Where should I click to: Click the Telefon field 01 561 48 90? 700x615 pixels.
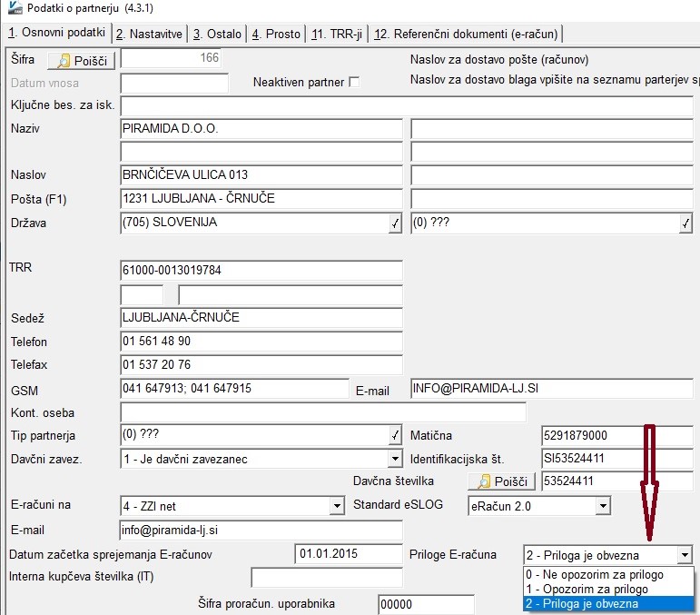pos(261,342)
